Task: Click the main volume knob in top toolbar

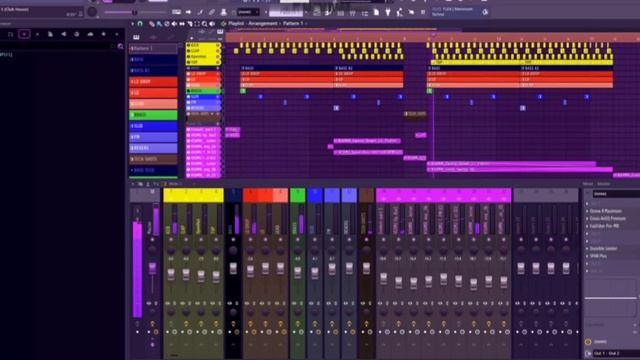Action: point(92,12)
